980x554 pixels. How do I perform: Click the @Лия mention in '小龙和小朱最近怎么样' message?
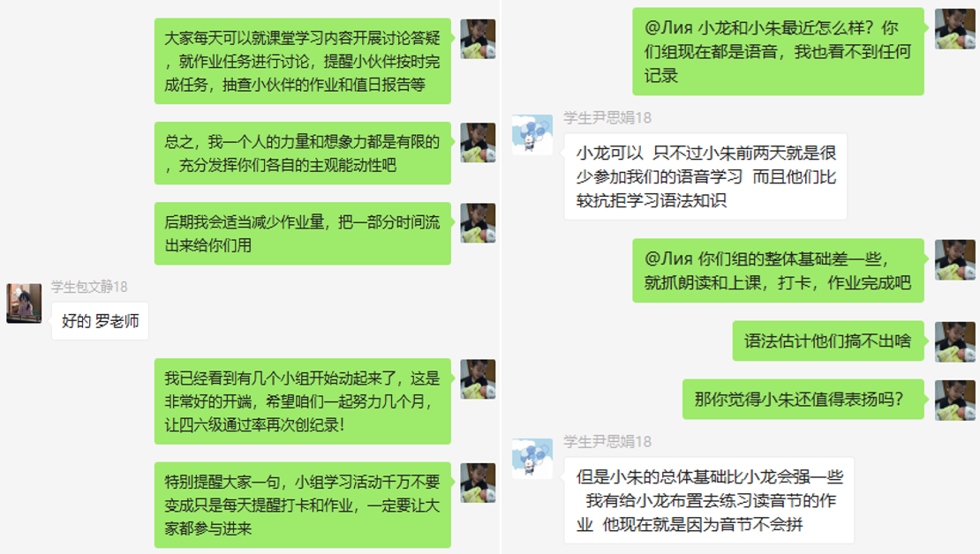coord(668,27)
